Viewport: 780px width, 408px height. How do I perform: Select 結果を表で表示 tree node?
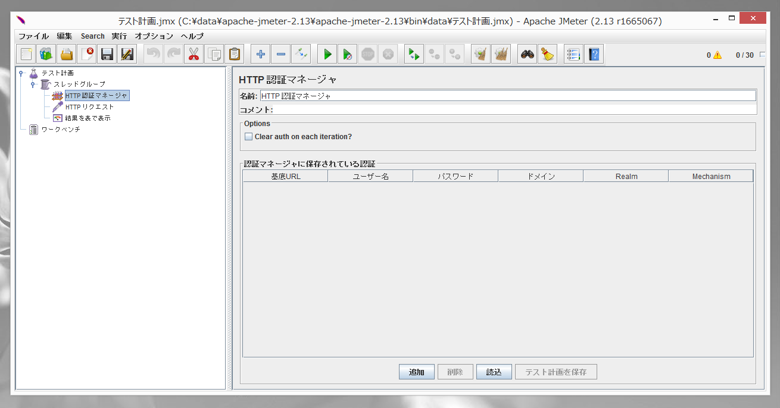pos(88,118)
